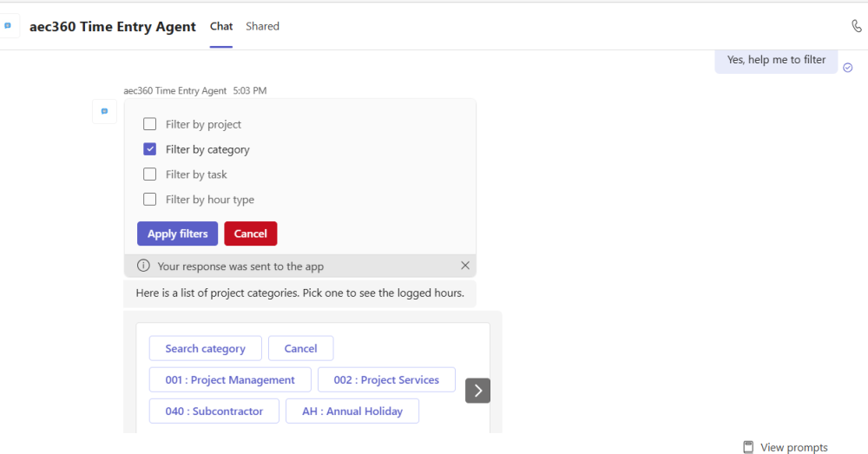Viewport: 868px width, 454px height.
Task: Choose the AH : Annual Holiday category
Action: point(352,411)
